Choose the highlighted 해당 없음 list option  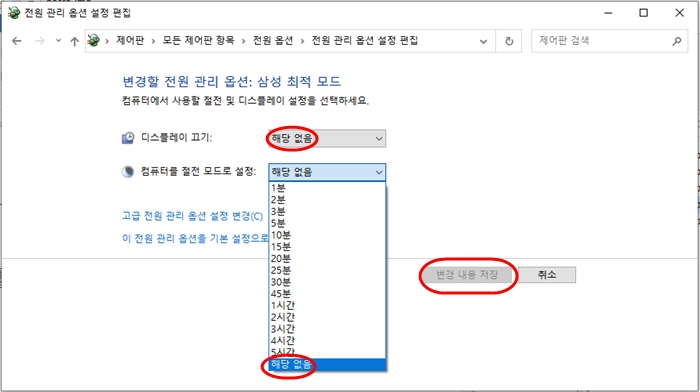[x=327, y=364]
